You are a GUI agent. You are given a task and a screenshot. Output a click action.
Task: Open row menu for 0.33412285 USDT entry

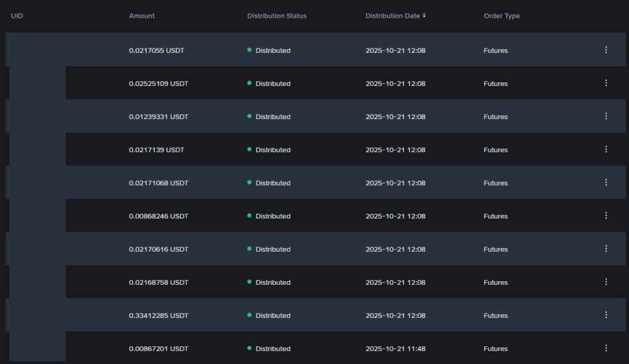606,315
